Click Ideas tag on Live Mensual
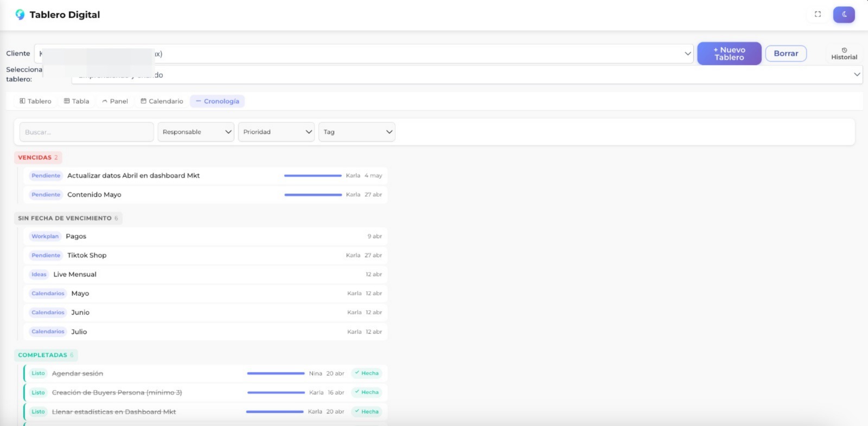This screenshot has height=426, width=868. [39, 275]
